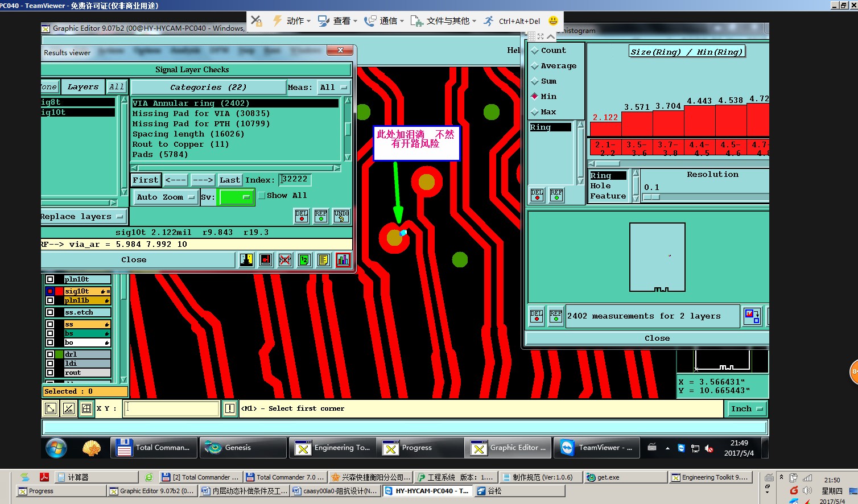Click the All layers button
The width and height of the screenshot is (858, 504).
[117, 87]
